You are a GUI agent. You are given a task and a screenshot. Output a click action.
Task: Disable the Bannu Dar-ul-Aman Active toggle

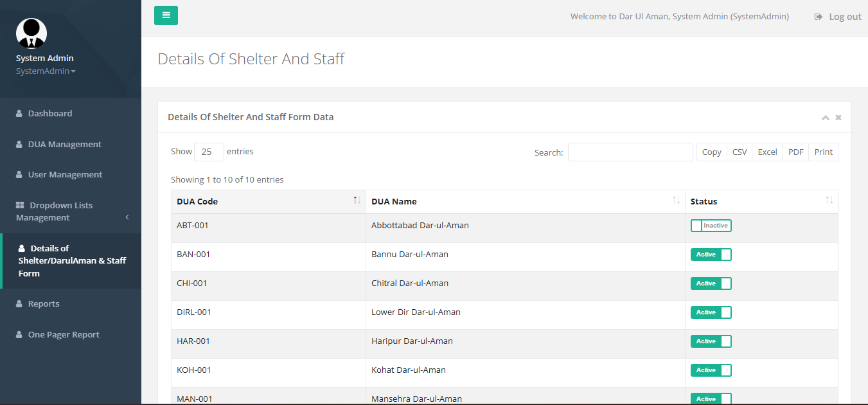point(711,255)
